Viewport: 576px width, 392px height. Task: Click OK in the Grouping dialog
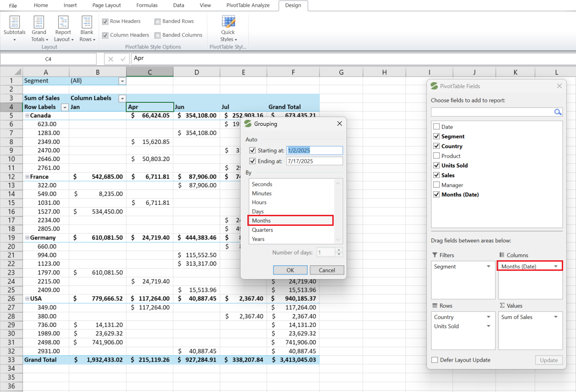click(x=290, y=270)
